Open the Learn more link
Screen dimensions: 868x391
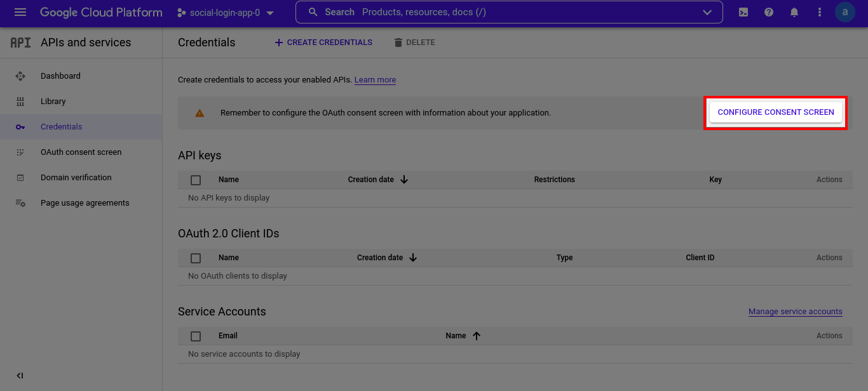point(375,80)
